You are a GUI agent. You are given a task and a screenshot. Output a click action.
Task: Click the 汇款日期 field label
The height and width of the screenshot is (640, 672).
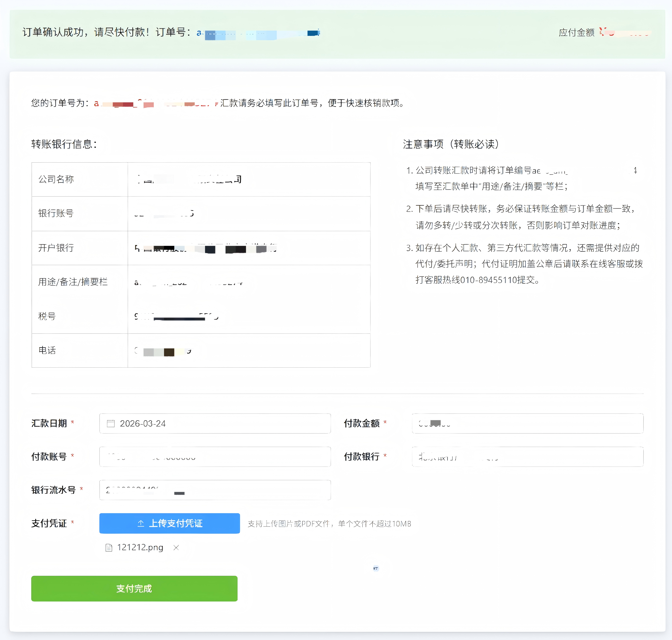49,423
